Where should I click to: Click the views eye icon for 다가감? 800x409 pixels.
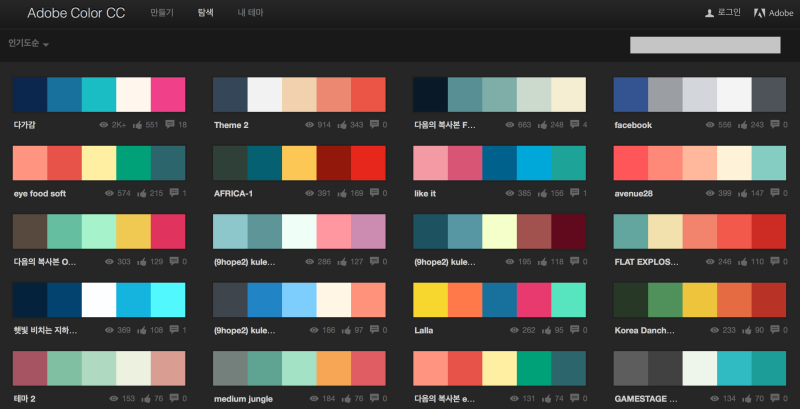click(x=104, y=125)
